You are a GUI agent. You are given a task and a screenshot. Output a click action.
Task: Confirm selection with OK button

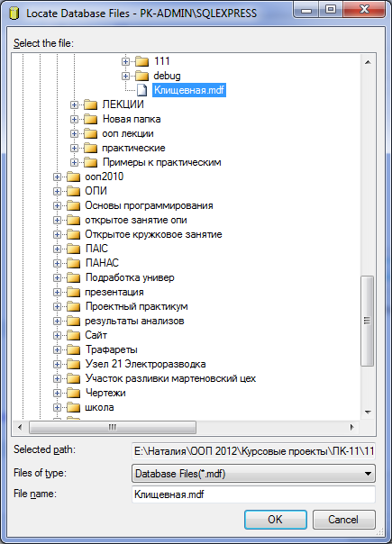(x=276, y=520)
